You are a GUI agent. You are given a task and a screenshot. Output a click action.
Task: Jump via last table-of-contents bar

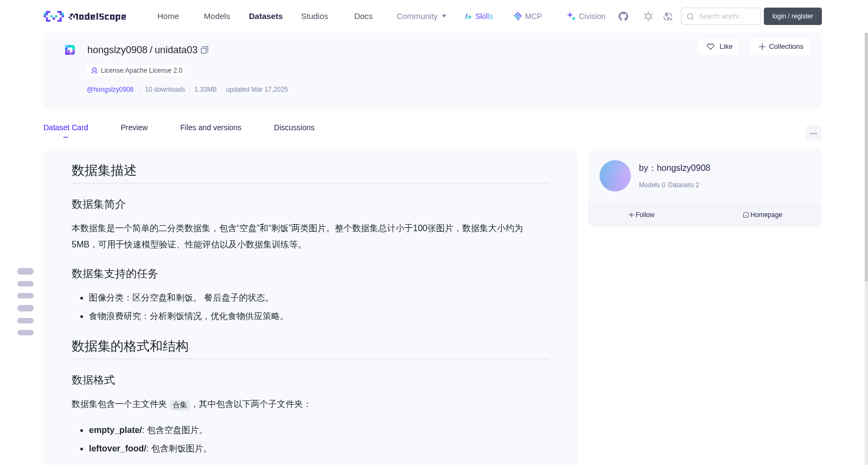click(25, 333)
